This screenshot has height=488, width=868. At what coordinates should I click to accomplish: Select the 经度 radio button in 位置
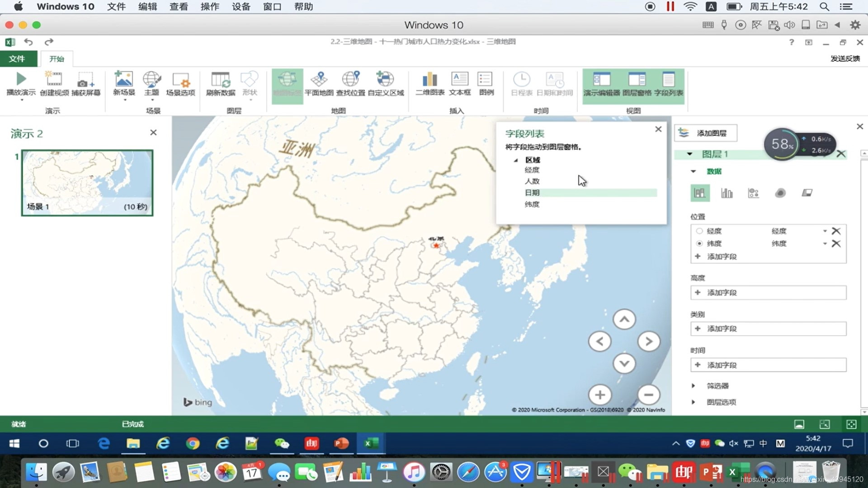click(699, 231)
